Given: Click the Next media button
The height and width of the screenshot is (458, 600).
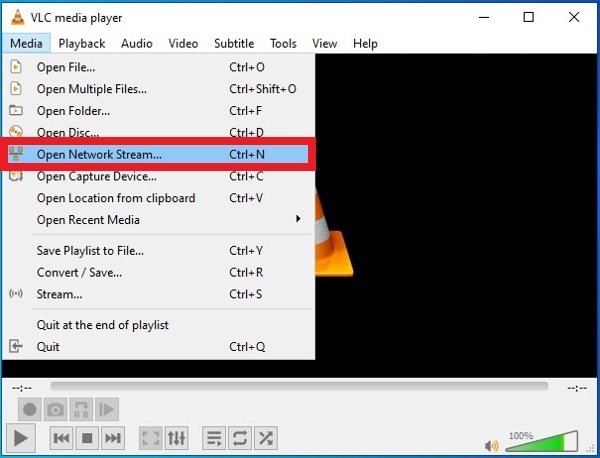Looking at the screenshot, I should [113, 438].
